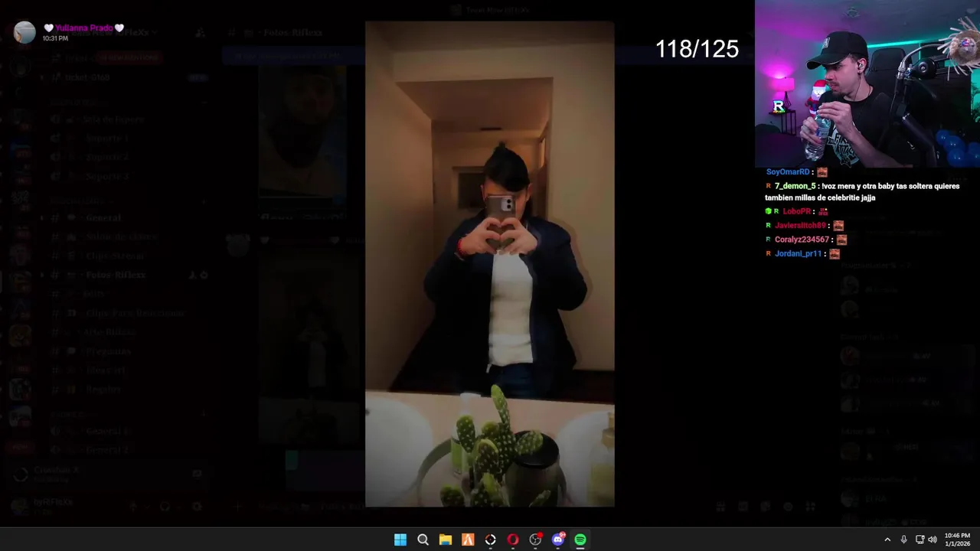Click the streamer webcam feed
Screen dimensions: 980x551
click(867, 83)
